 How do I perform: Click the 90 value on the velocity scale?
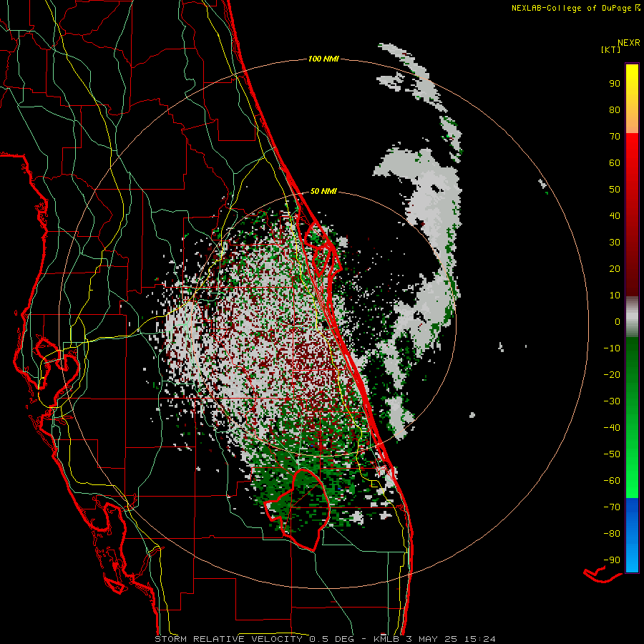[615, 84]
